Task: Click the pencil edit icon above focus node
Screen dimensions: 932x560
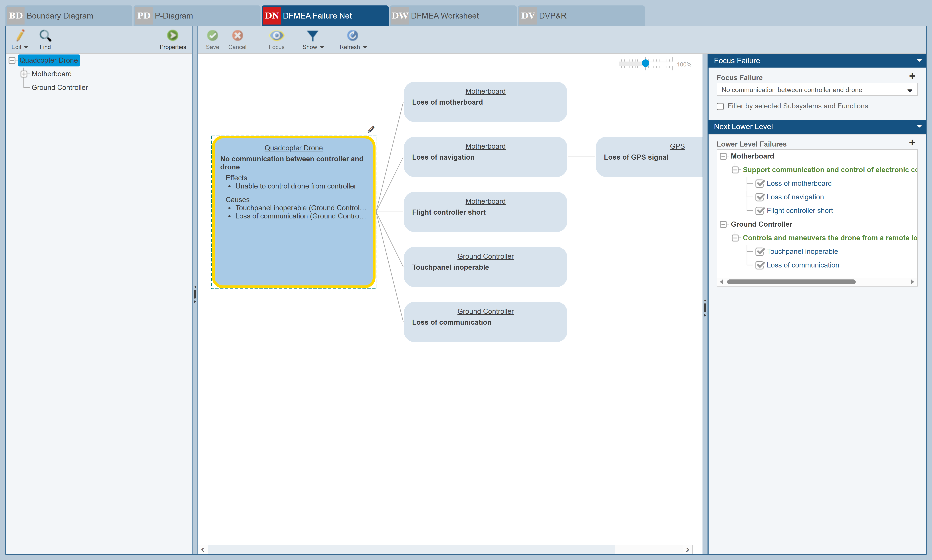Action: click(x=371, y=129)
